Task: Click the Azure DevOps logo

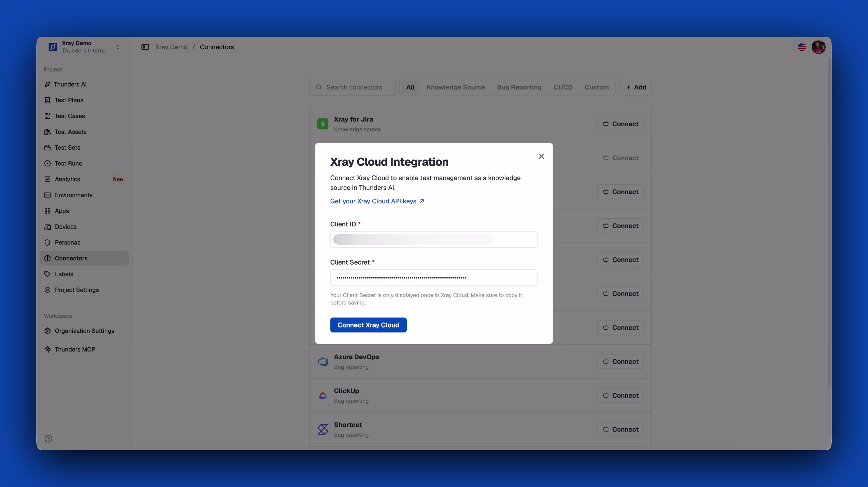Action: pos(323,362)
